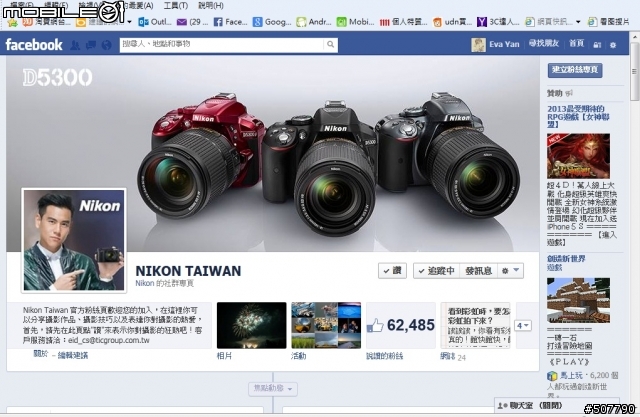Click the Facebook search input field
Viewport: 640px width, 417px height.
point(222,44)
